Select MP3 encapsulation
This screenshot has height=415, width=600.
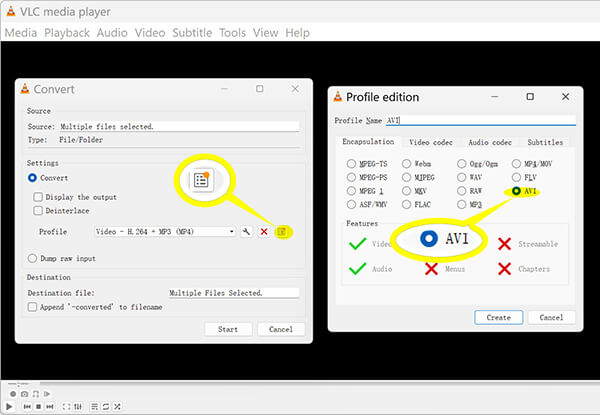pos(461,205)
